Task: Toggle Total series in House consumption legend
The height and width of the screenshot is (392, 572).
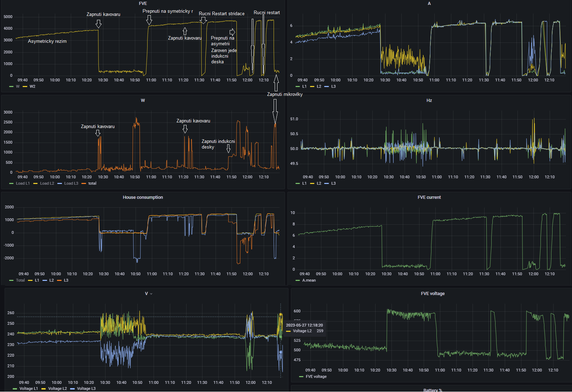Action: (21, 280)
